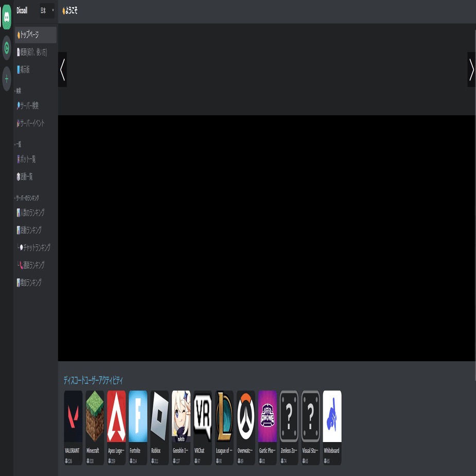This screenshot has height=476, width=476.
Task: Open 通話ランキング in the sidebar
Action: coord(32,265)
